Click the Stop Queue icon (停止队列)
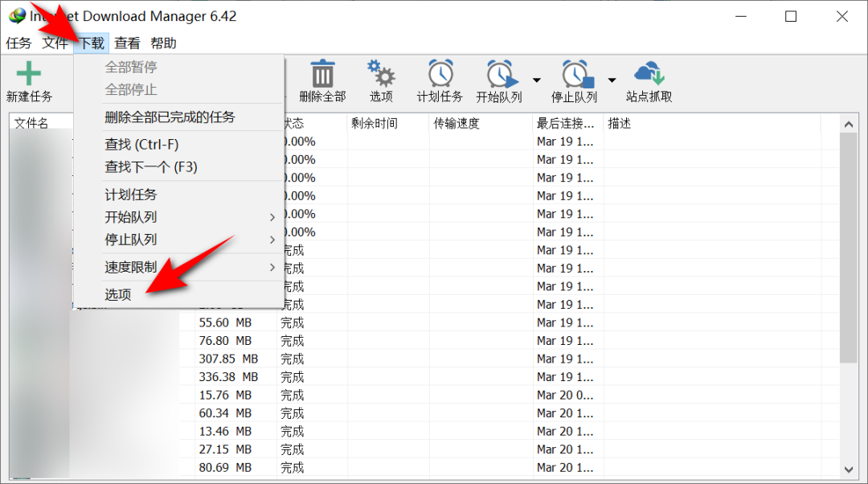The width and height of the screenshot is (868, 484). click(x=577, y=74)
